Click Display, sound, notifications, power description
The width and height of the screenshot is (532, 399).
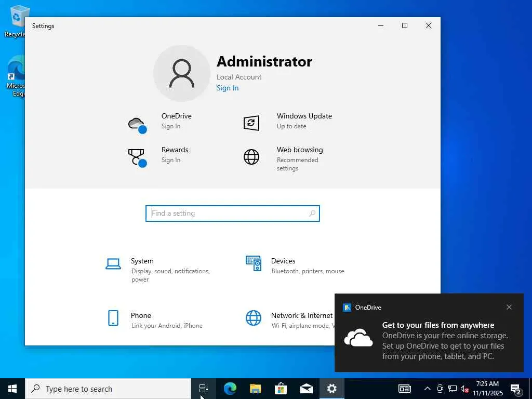pos(170,275)
